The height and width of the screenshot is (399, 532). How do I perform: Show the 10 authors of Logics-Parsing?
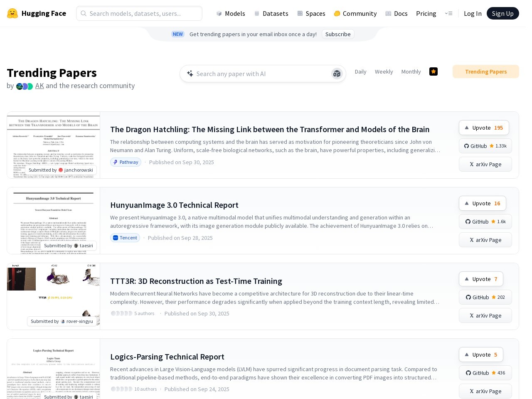point(134,389)
